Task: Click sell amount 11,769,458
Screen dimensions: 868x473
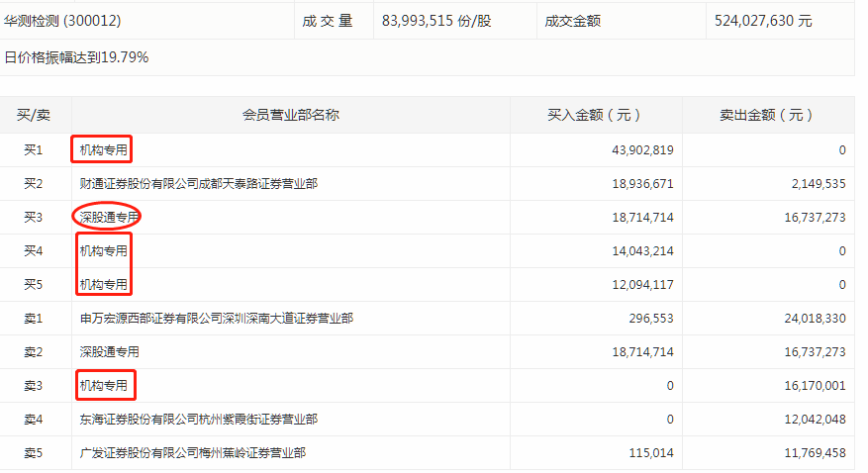Action: tap(815, 453)
